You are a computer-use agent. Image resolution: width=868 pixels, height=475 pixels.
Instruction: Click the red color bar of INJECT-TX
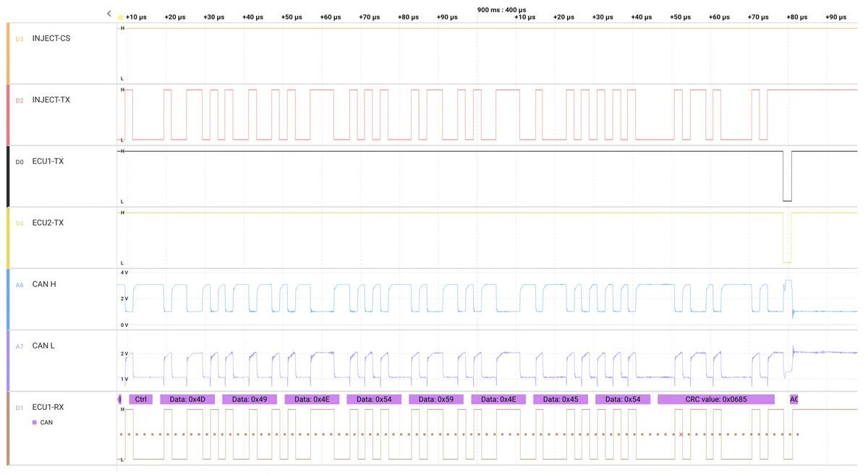(8, 115)
